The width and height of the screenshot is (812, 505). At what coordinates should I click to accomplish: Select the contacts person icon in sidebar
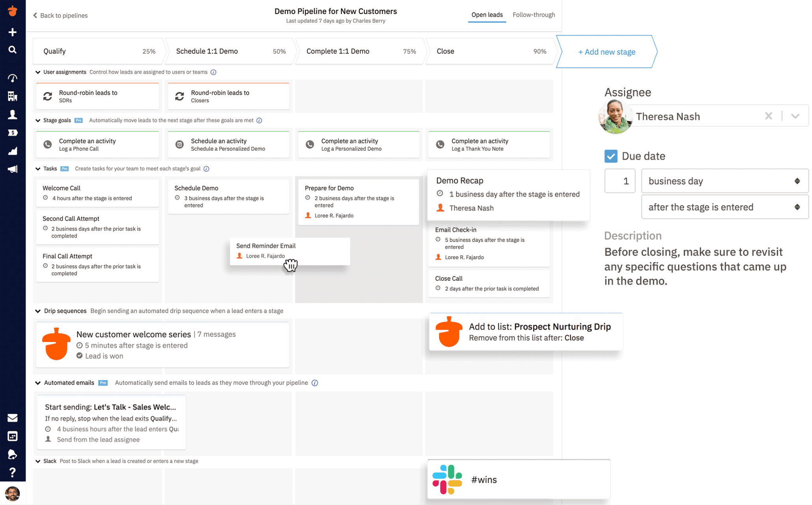12,114
